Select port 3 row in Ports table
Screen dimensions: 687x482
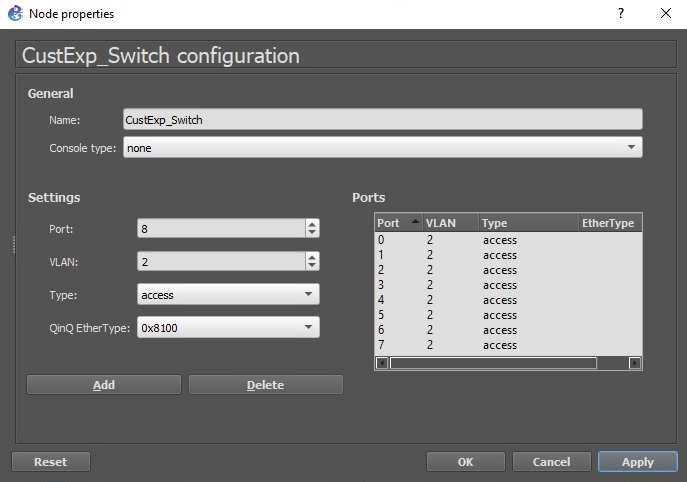tap(508, 285)
